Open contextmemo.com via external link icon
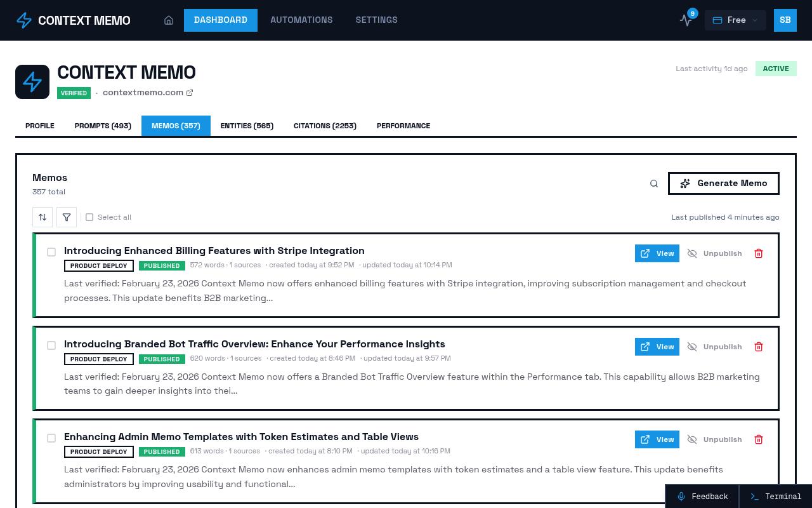812x508 pixels. click(x=190, y=92)
